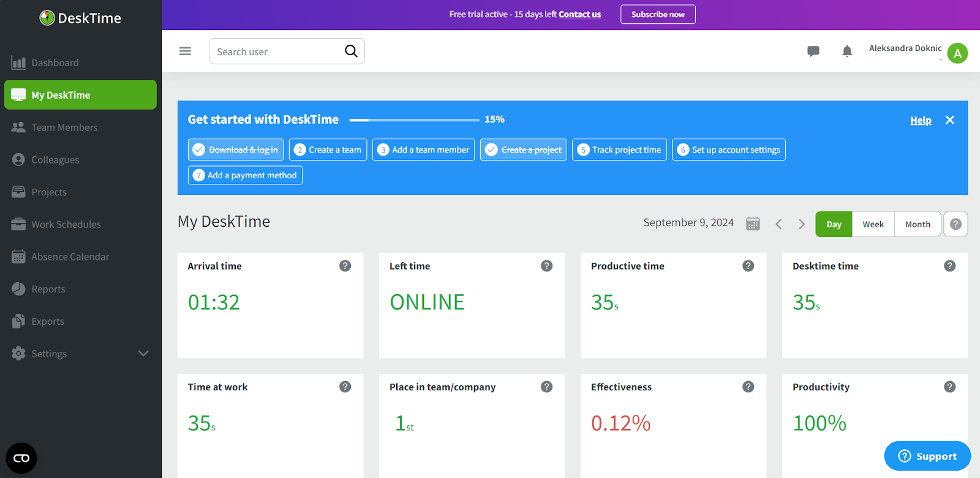Select My DeskTime in sidebar

coord(81,95)
